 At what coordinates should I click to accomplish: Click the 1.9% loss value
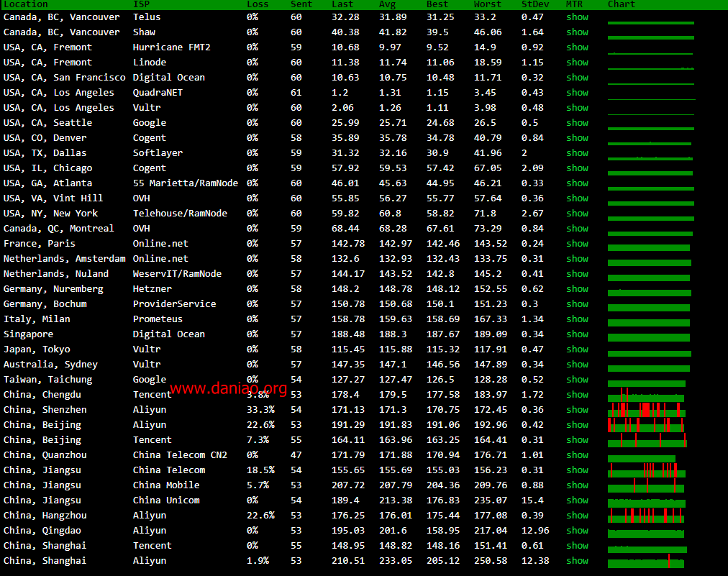coord(258,561)
